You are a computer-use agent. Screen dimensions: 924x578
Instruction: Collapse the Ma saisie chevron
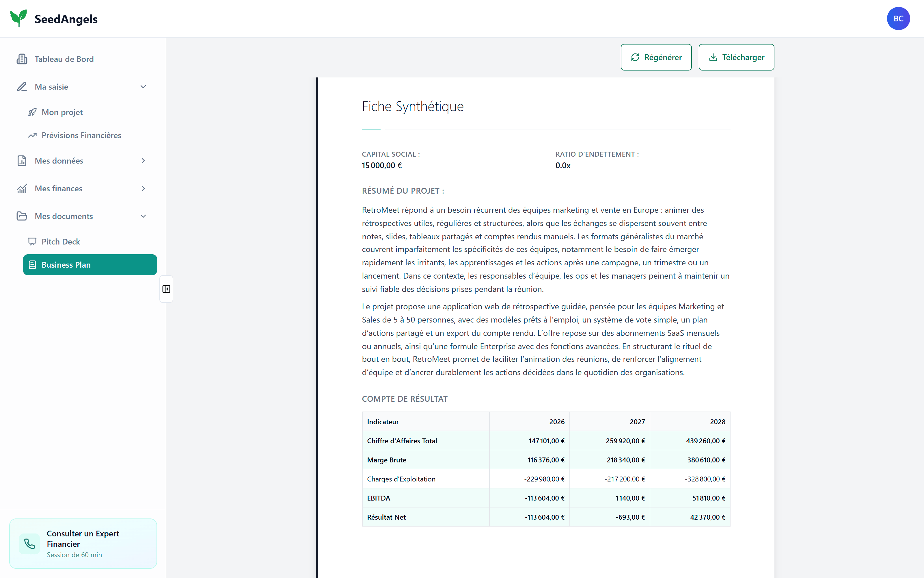tap(143, 87)
